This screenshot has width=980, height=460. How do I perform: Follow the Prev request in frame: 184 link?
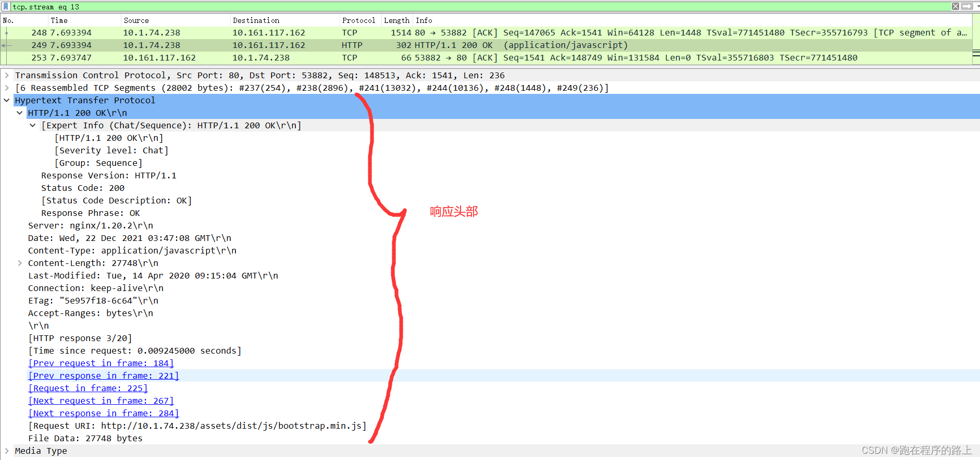tap(101, 363)
